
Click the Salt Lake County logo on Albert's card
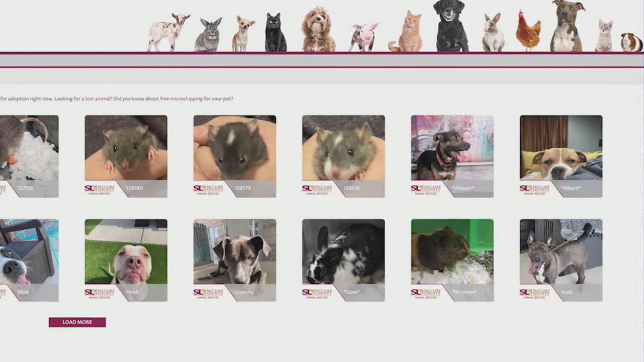[534, 189]
